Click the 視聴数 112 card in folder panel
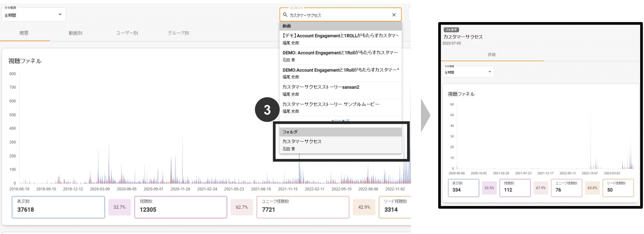644x234 pixels. tap(515, 188)
